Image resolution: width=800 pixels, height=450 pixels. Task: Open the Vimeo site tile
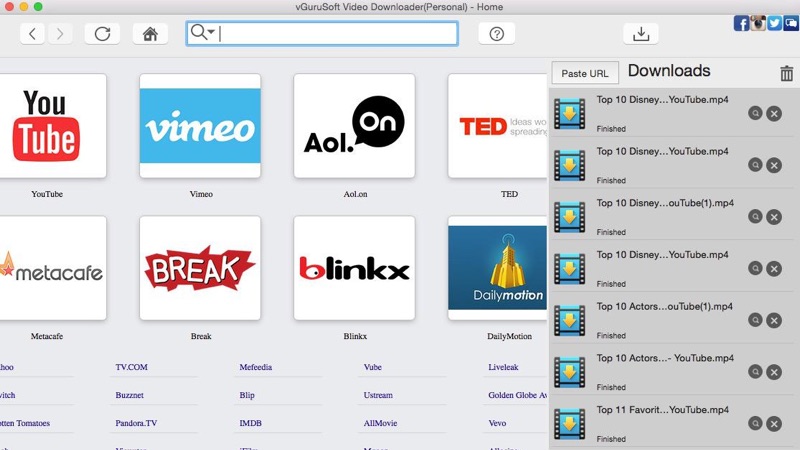coord(200,126)
